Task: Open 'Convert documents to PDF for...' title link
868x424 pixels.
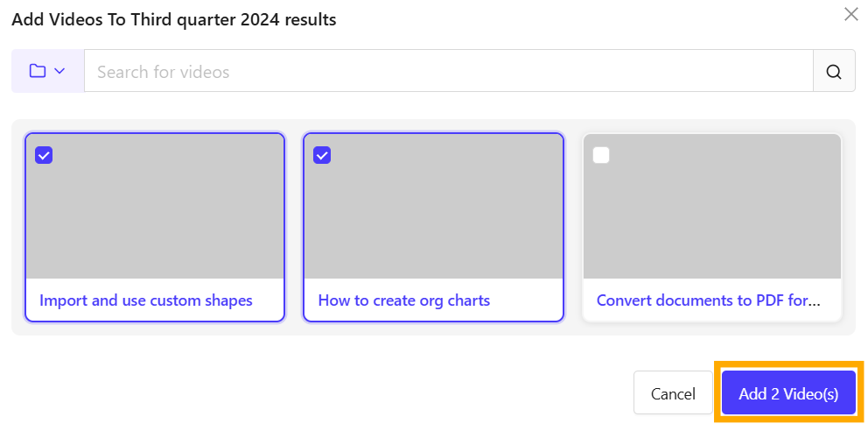Action: coord(709,300)
